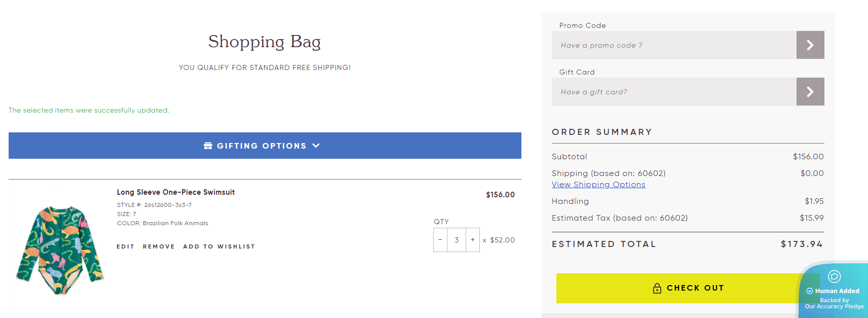Viewport: 868px width, 318px height.
Task: Submit the promo code arrow button
Action: click(x=810, y=45)
